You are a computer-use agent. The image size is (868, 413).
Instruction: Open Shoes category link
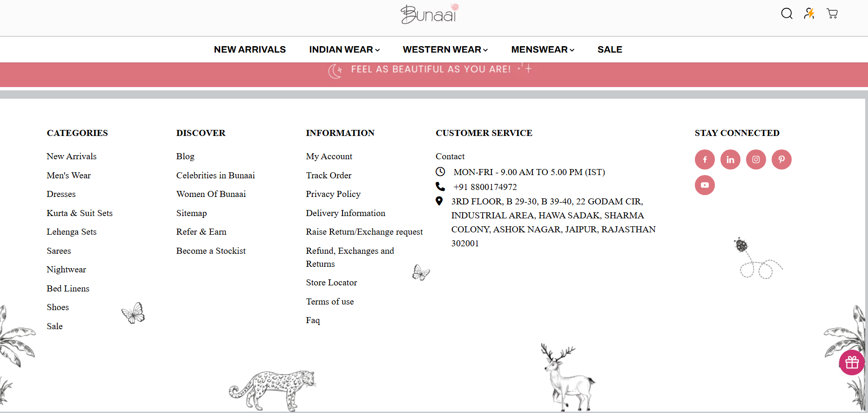pyautogui.click(x=58, y=307)
